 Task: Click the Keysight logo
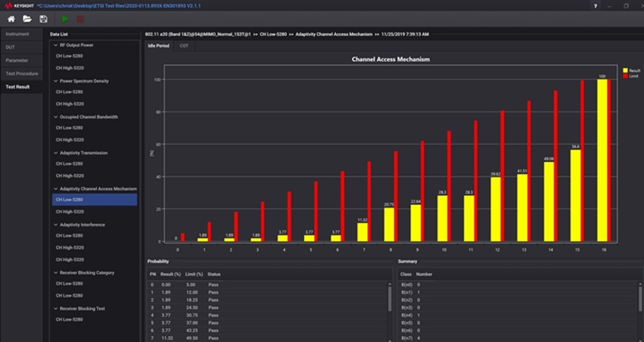18,5
